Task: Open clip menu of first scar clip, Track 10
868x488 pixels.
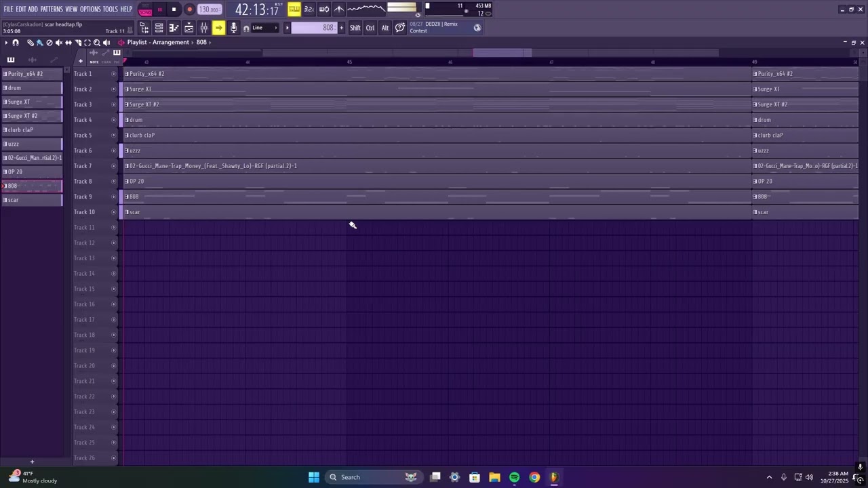Action: point(126,212)
